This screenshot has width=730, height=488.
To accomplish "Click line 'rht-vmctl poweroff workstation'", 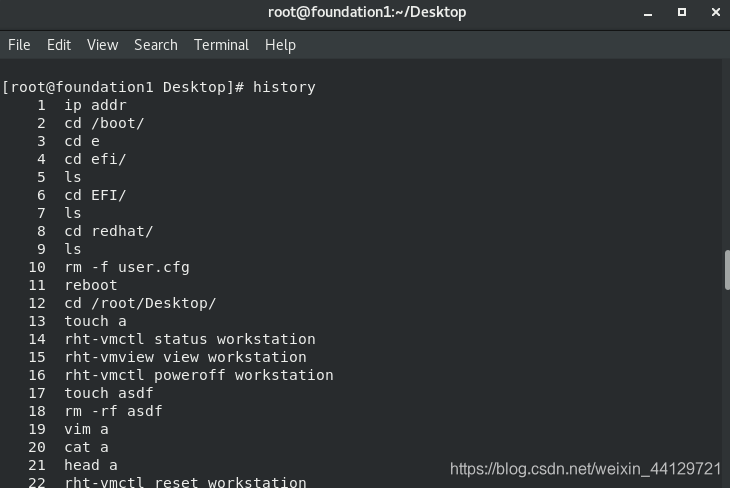I will (199, 375).
